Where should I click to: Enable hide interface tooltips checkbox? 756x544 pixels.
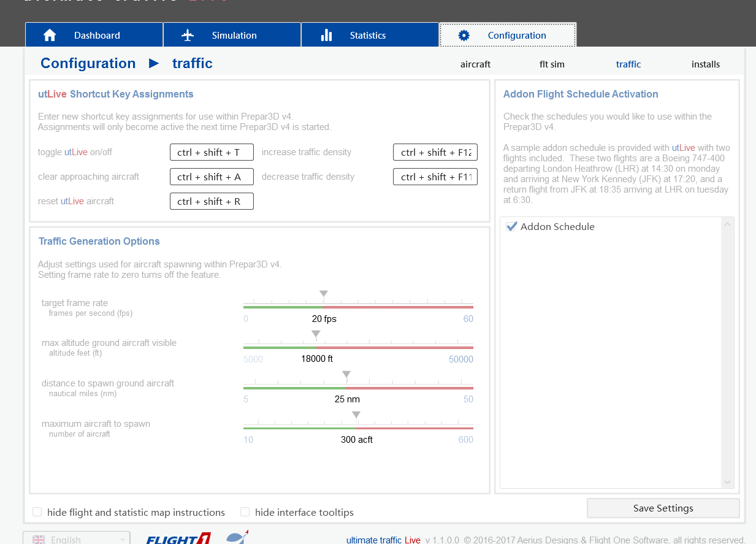pos(245,512)
